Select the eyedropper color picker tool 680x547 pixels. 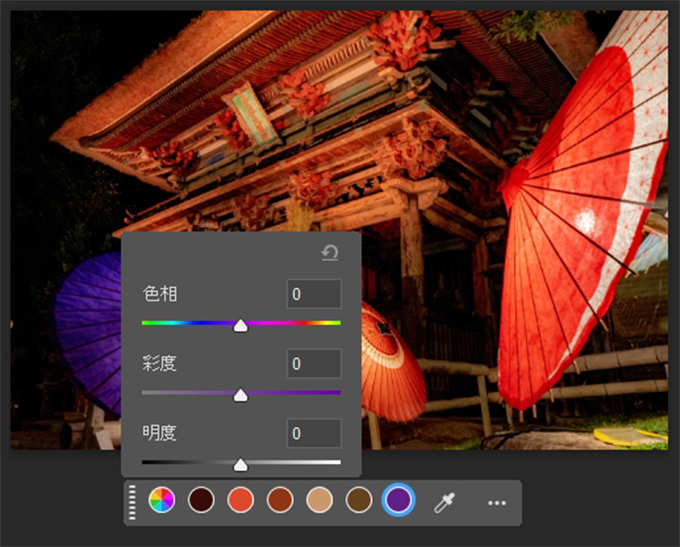tap(444, 502)
